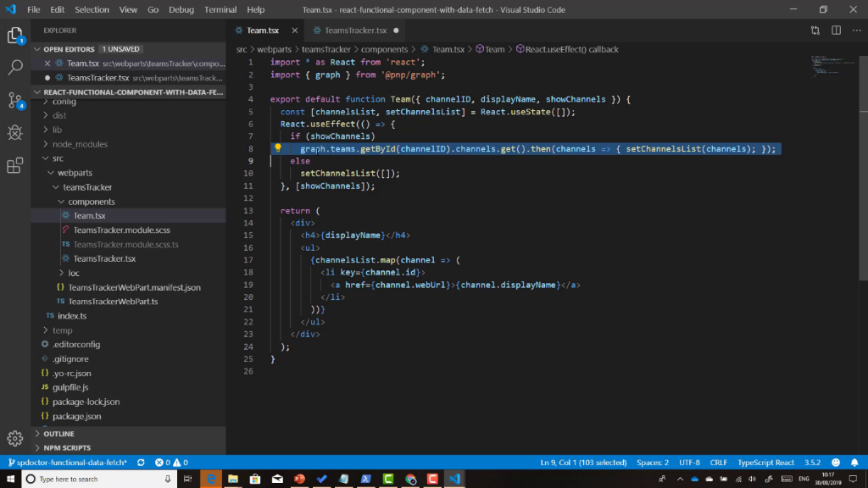Open PowerPoint from the taskbar
The image size is (868, 488).
point(299,479)
